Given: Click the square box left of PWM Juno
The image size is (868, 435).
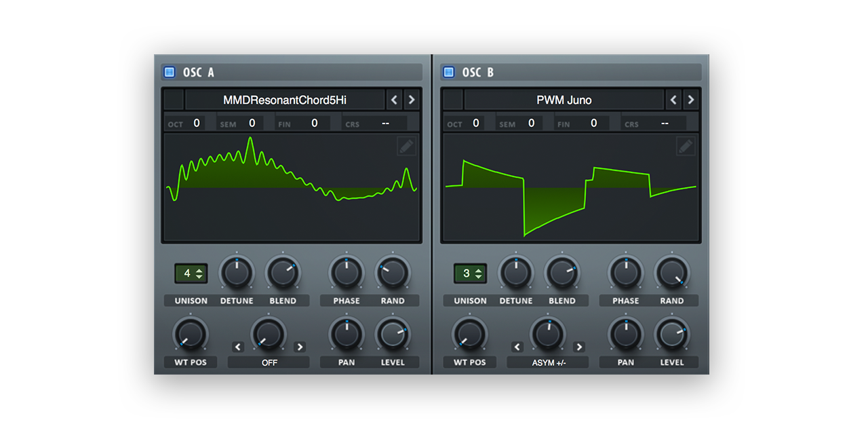Looking at the screenshot, I should pos(454,100).
